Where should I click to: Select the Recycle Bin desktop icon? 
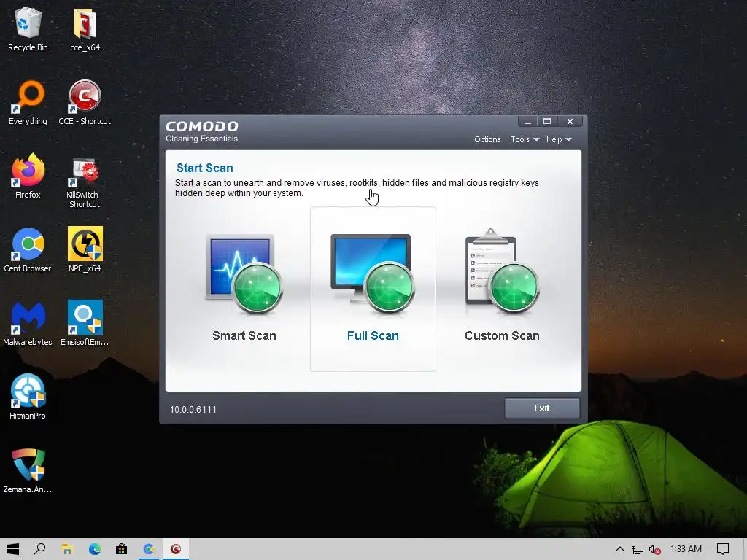[x=28, y=29]
